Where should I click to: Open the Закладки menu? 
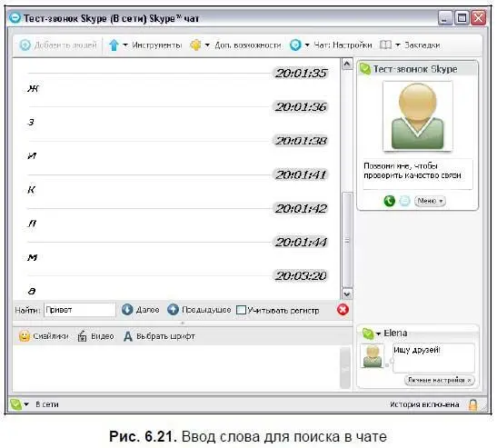click(422, 45)
